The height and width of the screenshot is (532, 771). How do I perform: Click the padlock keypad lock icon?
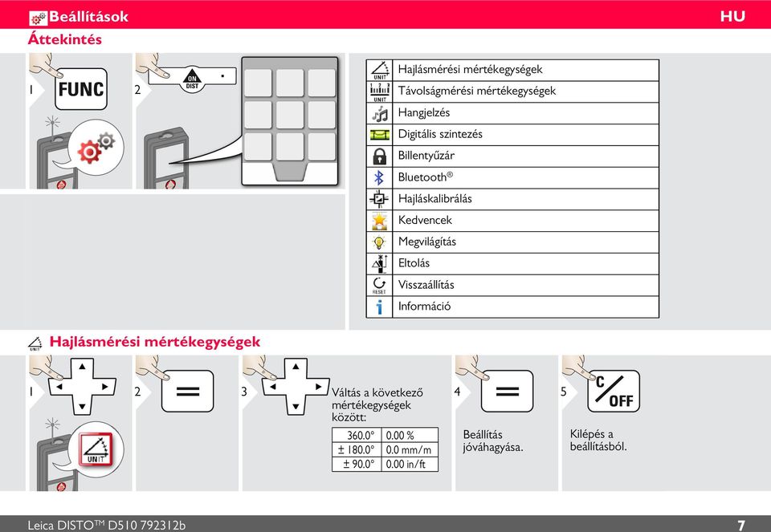[x=380, y=156]
